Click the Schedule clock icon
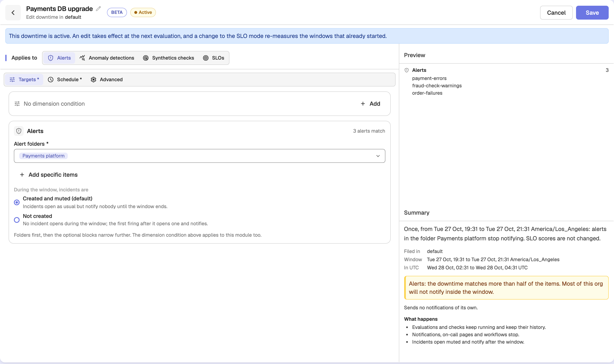The height and width of the screenshot is (364, 614). pos(51,79)
